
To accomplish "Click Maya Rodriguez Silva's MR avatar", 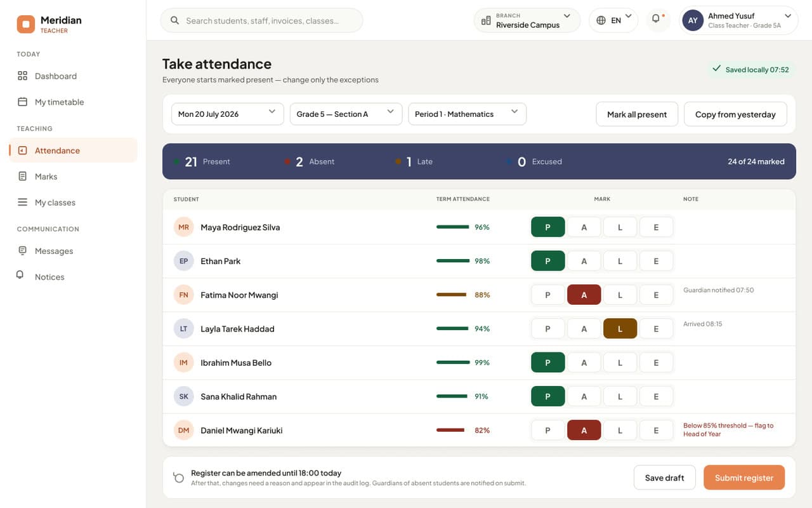I will (x=183, y=227).
